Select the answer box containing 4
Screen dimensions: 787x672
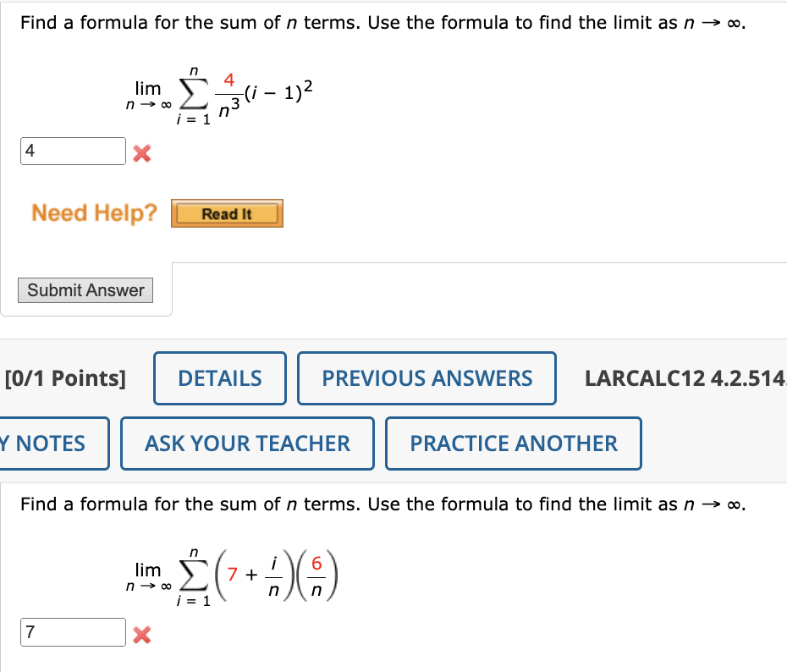pos(72,151)
